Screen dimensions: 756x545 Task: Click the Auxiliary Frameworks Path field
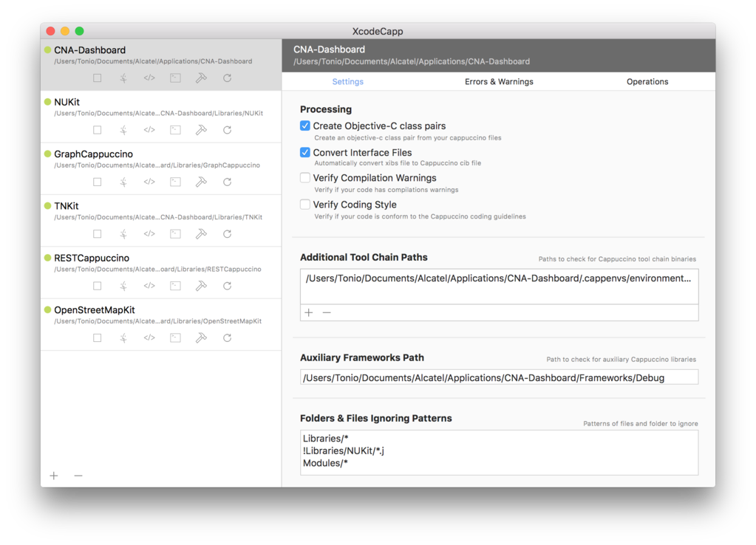[499, 377]
